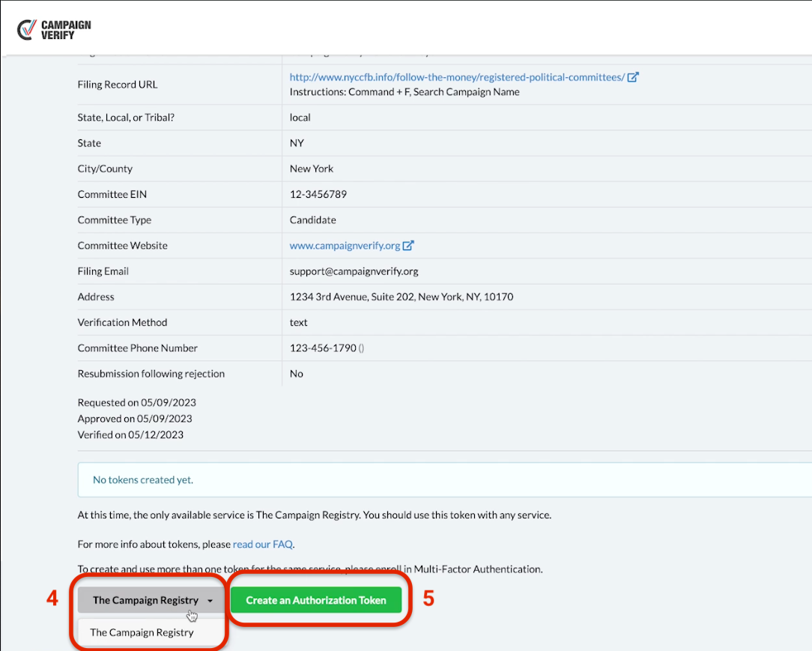Click the 'Verification Method' label
The image size is (812, 651).
122,323
